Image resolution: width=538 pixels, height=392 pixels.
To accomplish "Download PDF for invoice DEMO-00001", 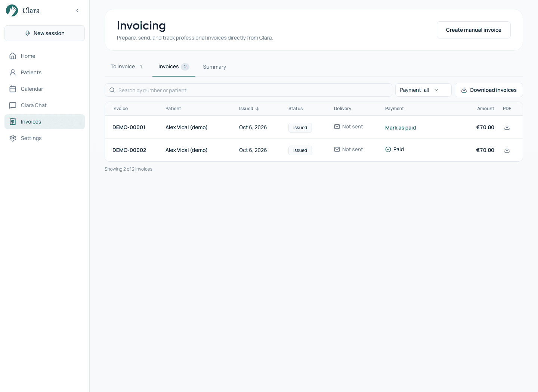I will (507, 127).
